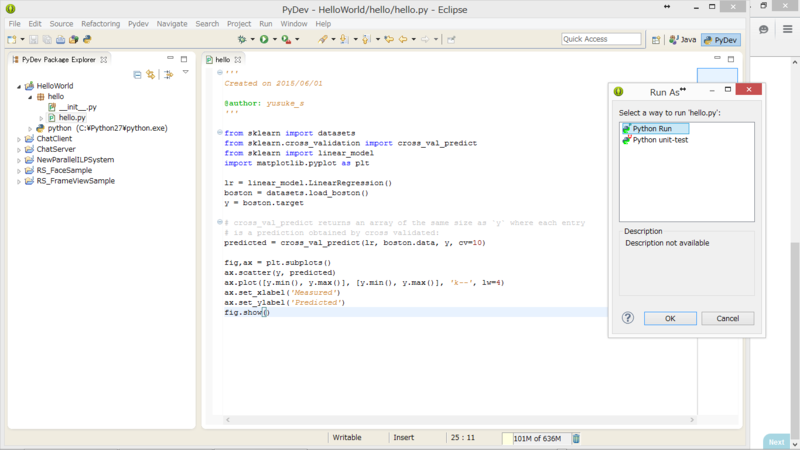Open the Project menu
Viewport: 800px width, 450px height.
[x=239, y=23]
